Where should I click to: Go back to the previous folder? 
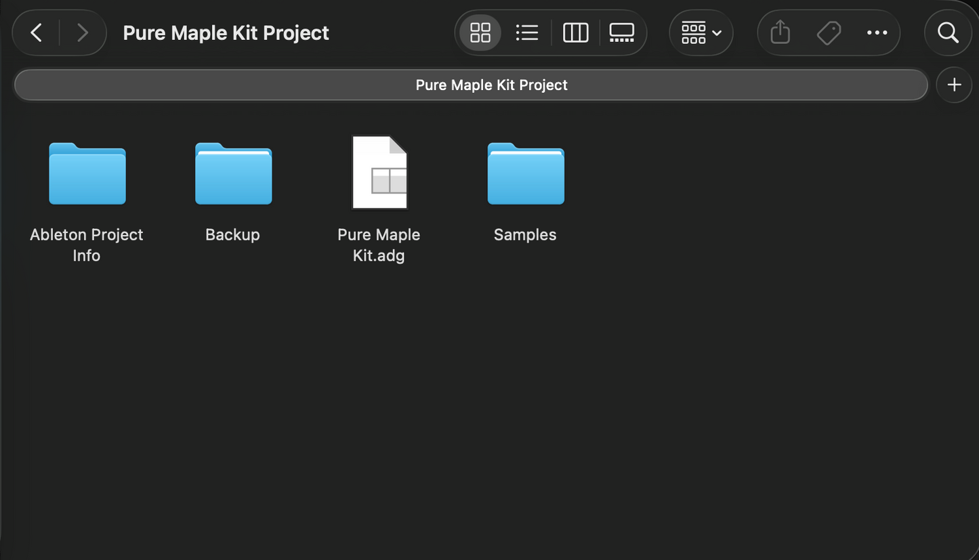[37, 33]
